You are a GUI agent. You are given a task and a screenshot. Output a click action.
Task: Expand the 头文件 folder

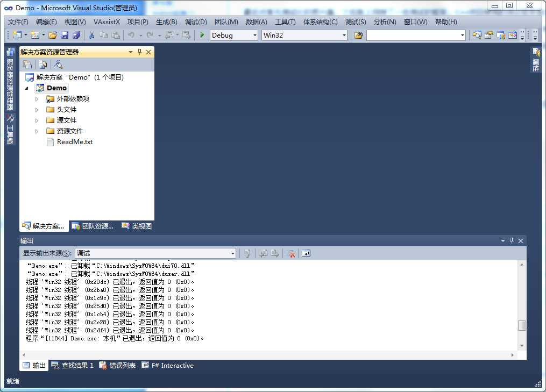37,110
